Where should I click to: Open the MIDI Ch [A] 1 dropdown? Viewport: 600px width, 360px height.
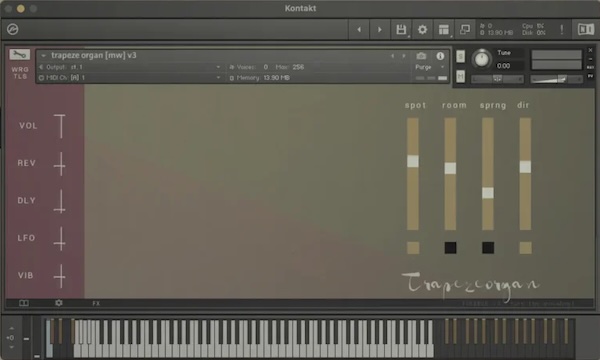(x=130, y=78)
